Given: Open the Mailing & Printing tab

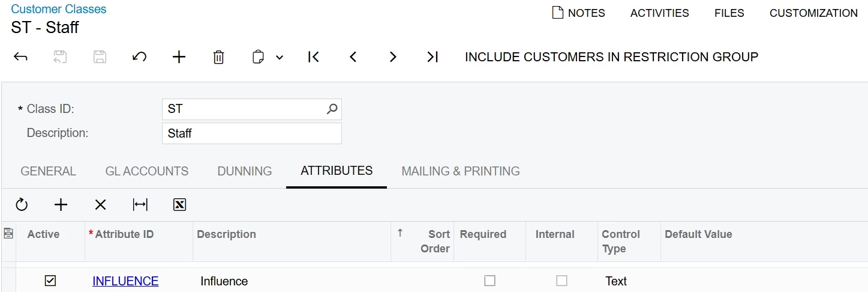Looking at the screenshot, I should pos(460,171).
